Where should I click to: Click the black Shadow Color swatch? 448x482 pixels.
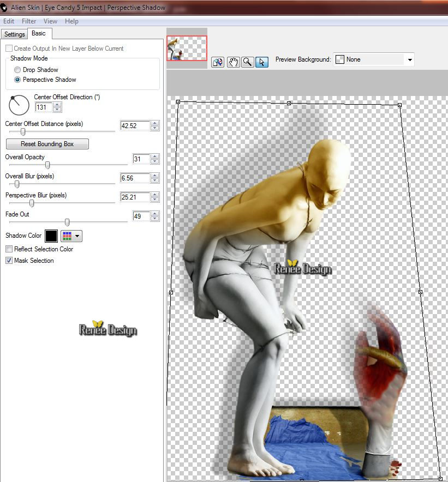[x=51, y=236]
